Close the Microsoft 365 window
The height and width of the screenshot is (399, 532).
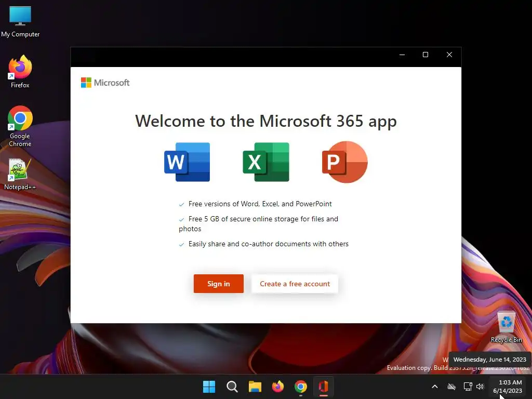click(x=449, y=55)
